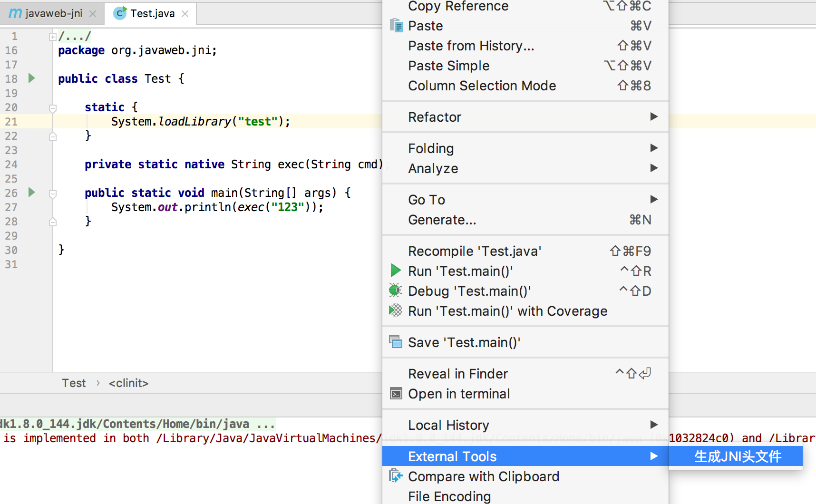Screen dimensions: 816x504
Task: Open the Refactor submenu
Action: tap(525, 117)
